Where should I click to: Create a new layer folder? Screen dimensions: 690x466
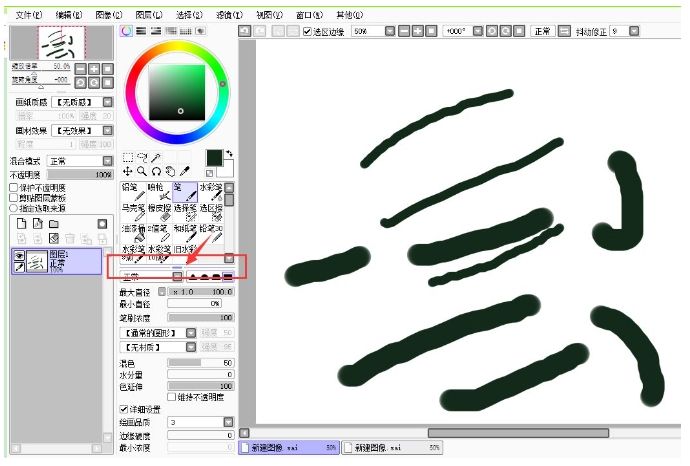[x=54, y=224]
